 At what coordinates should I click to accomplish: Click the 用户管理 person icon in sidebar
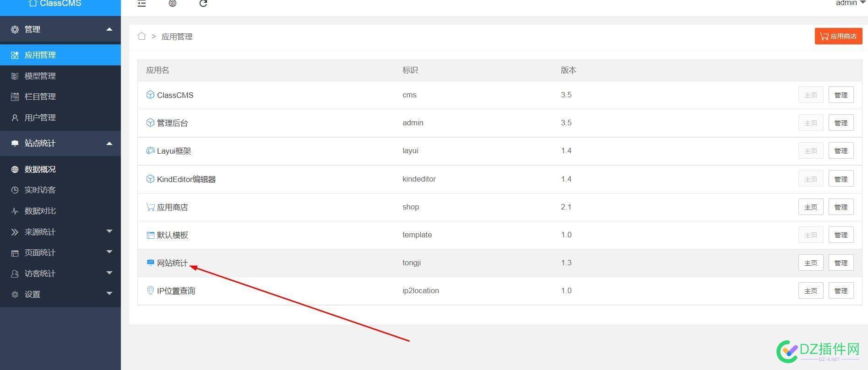coord(15,118)
